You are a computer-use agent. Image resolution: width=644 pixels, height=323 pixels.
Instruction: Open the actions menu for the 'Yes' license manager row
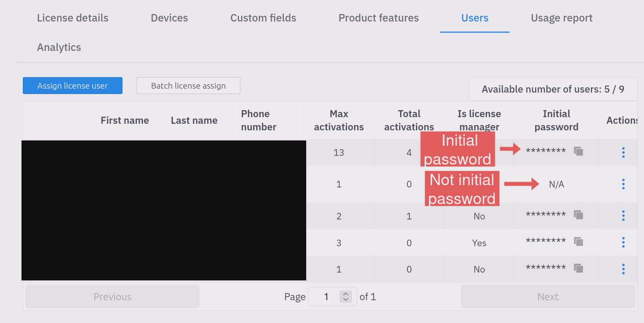tap(623, 242)
